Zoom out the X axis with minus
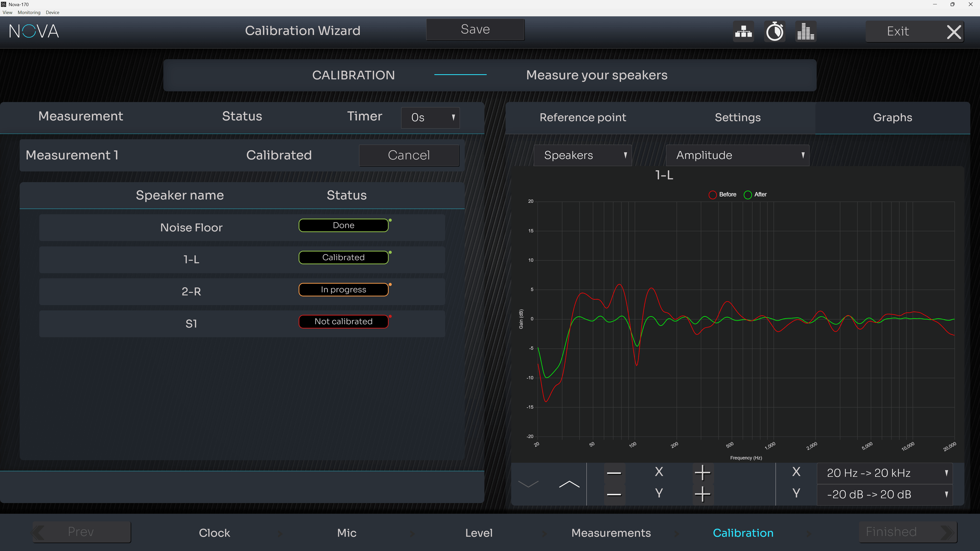Viewport: 980px width, 551px height. (614, 473)
